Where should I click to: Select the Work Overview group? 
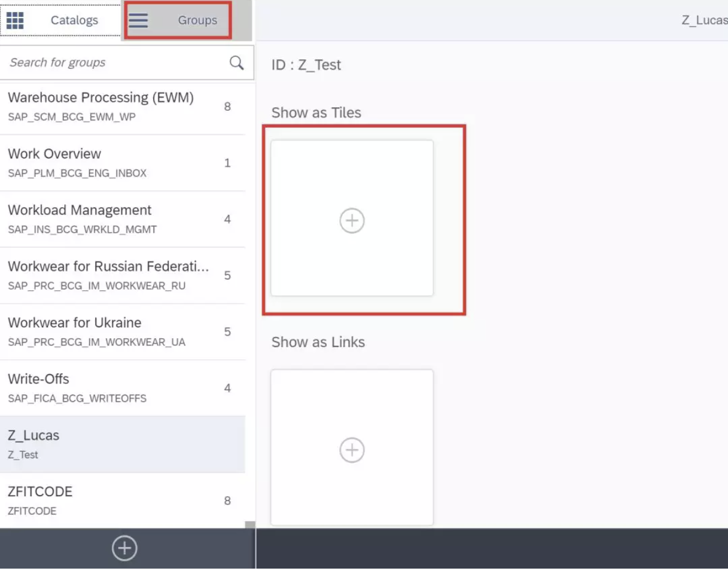tap(122, 163)
